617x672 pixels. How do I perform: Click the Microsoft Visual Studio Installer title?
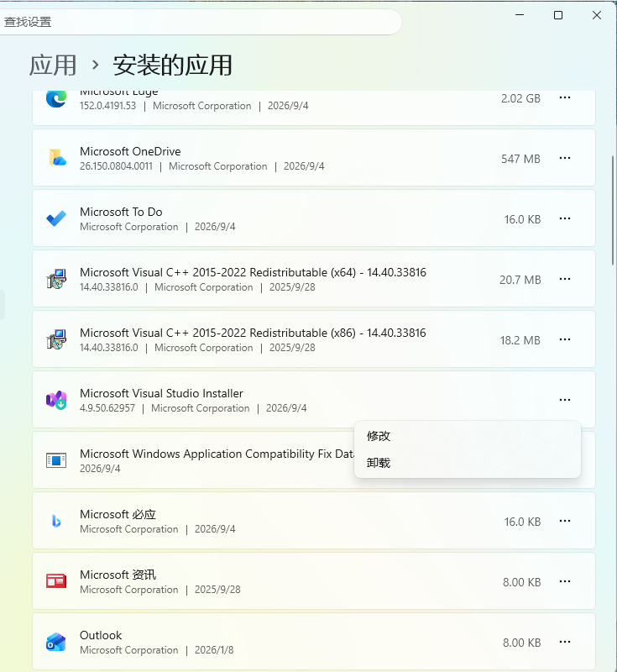[x=161, y=393]
